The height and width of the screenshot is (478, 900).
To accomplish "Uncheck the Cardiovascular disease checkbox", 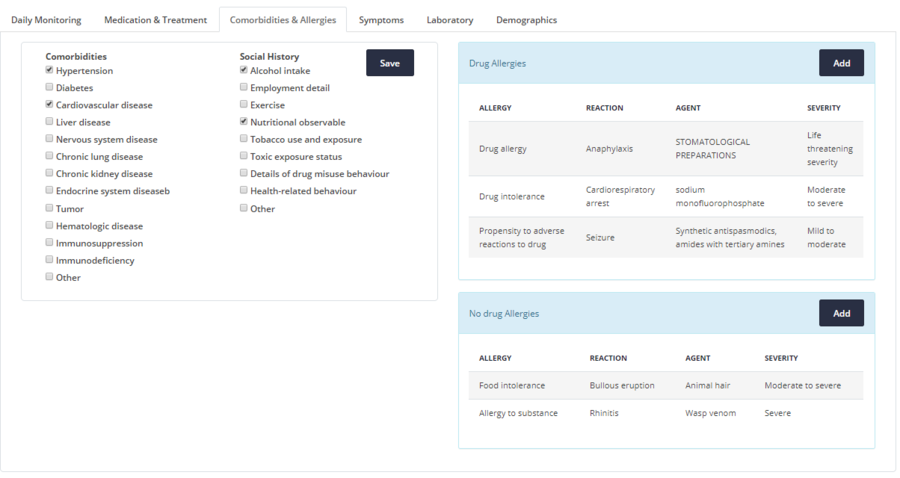I will pos(49,105).
